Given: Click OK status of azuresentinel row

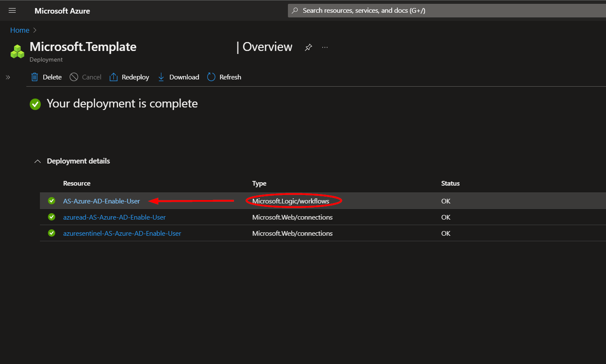Looking at the screenshot, I should click(446, 234).
